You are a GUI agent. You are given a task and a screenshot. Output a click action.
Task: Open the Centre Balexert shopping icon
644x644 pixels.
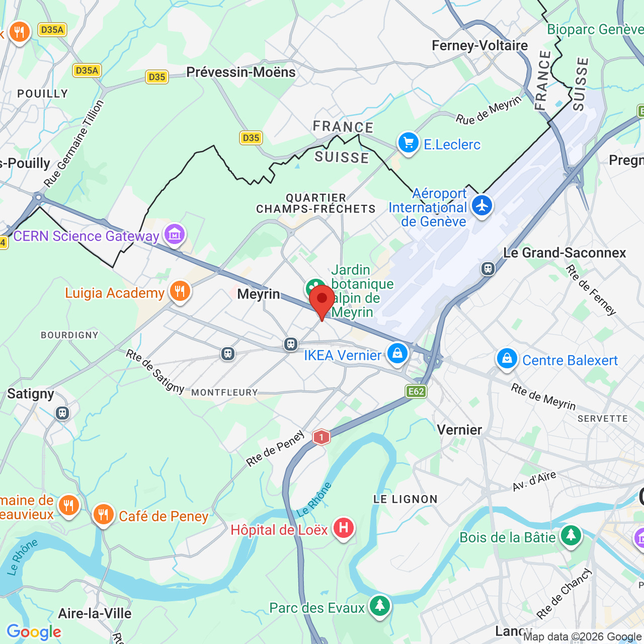(x=507, y=359)
